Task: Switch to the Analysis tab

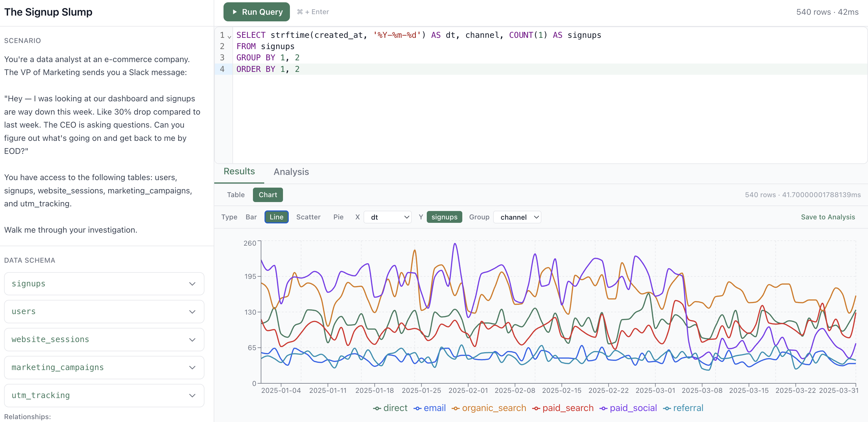Action: [291, 172]
